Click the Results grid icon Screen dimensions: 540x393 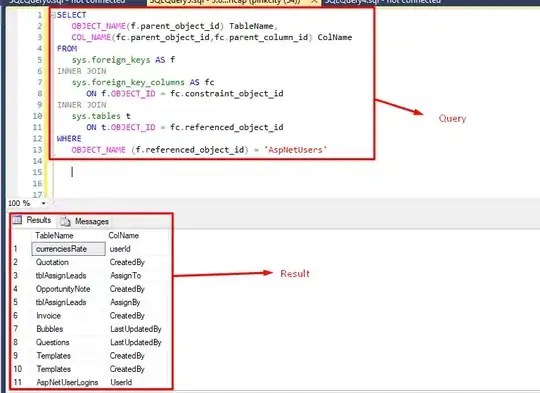[17, 220]
